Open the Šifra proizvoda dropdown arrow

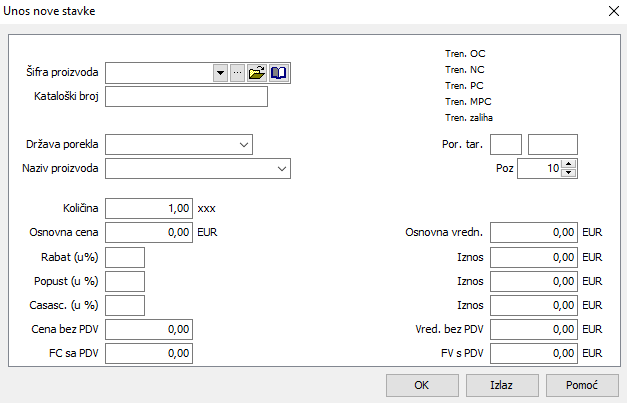click(x=220, y=73)
